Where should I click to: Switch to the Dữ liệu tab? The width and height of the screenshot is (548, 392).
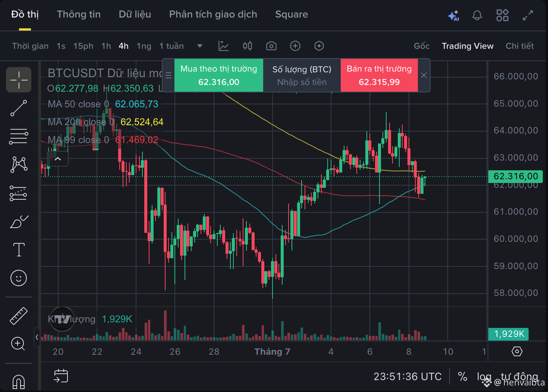[x=135, y=15]
